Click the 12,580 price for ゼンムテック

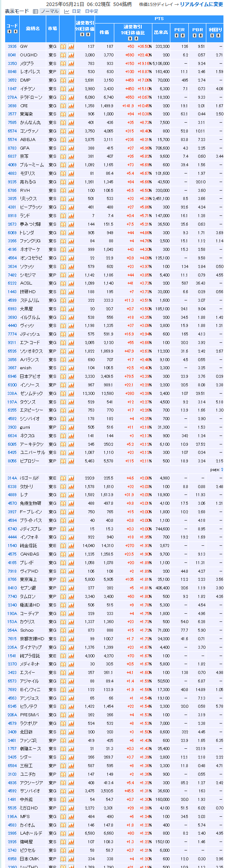click(x=107, y=393)
